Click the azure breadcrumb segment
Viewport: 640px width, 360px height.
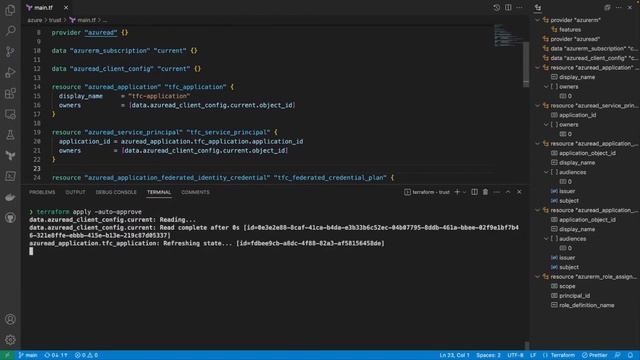pyautogui.click(x=35, y=20)
